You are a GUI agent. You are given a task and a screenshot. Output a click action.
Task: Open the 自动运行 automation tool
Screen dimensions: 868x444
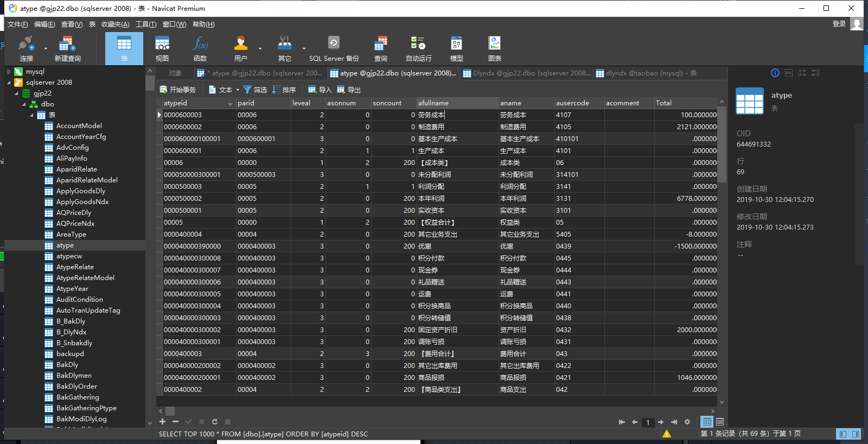[x=419, y=48]
